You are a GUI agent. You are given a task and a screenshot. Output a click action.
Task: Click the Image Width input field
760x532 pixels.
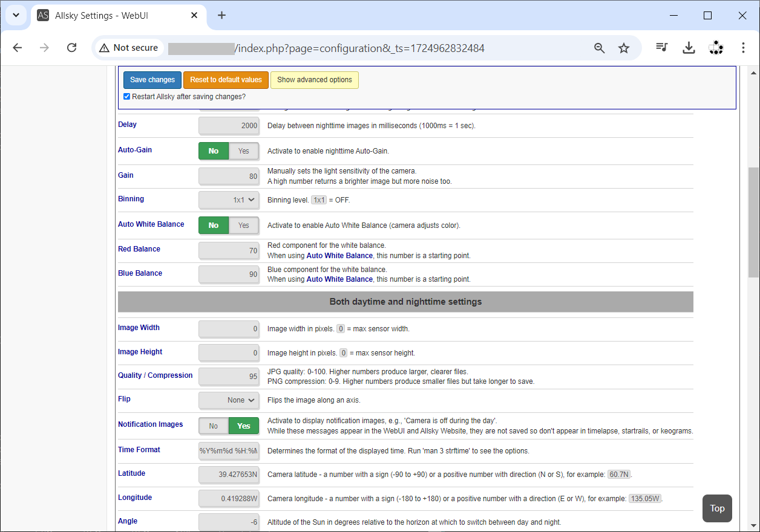pyautogui.click(x=229, y=329)
